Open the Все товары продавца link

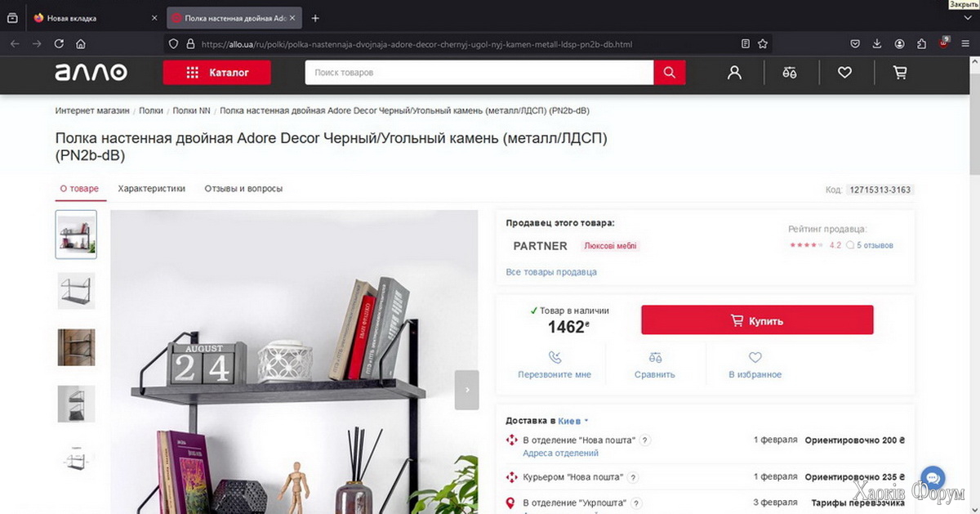(x=551, y=272)
